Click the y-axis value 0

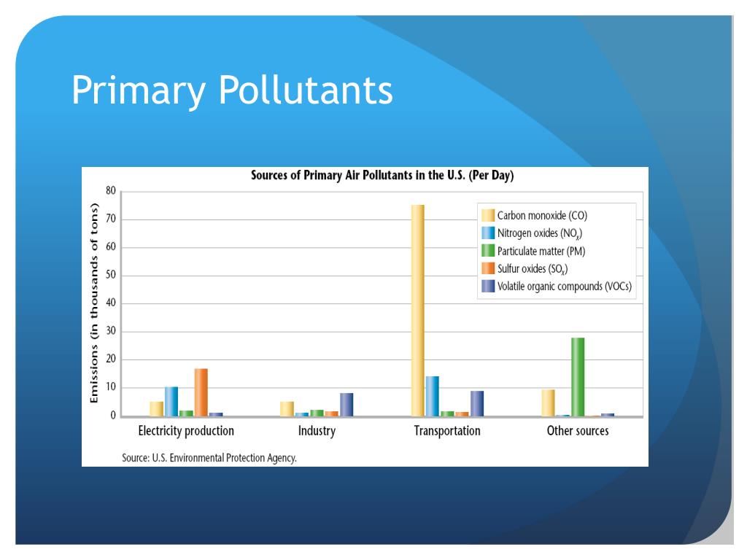(x=113, y=415)
